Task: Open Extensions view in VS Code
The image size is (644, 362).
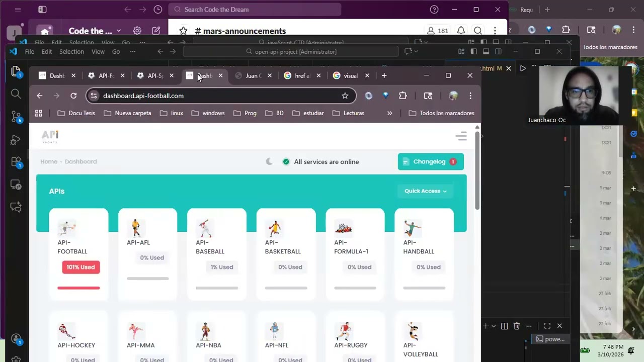Action: click(x=16, y=162)
